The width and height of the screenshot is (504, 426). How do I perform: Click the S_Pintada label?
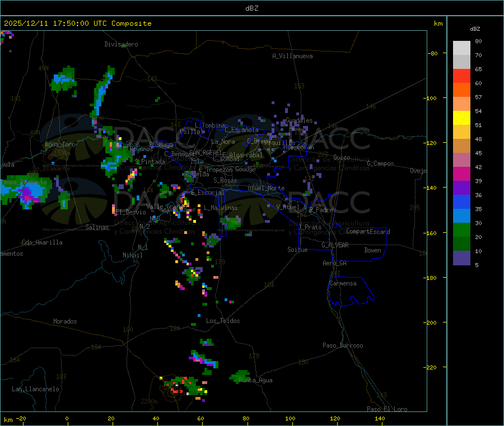coord(150,162)
